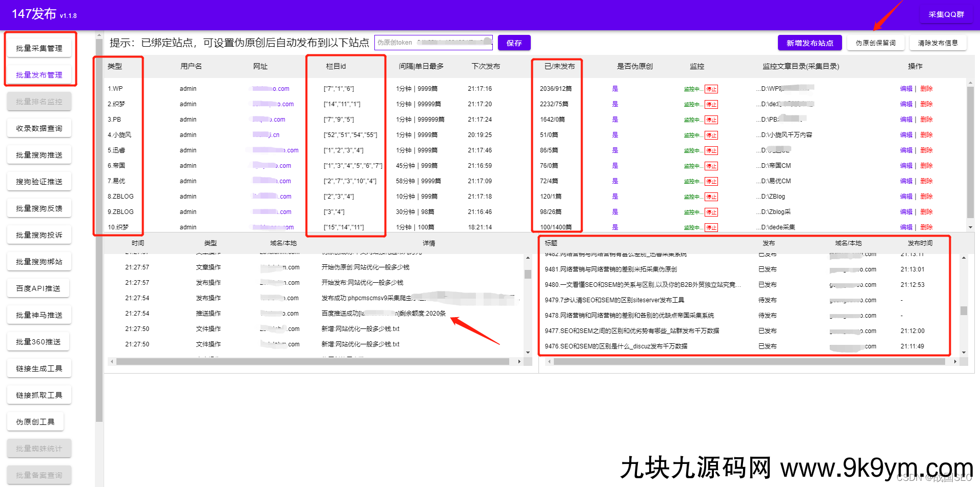This screenshot has height=487, width=980.
Task: Open the 伪原创工具 sidebar item
Action: pos(35,422)
